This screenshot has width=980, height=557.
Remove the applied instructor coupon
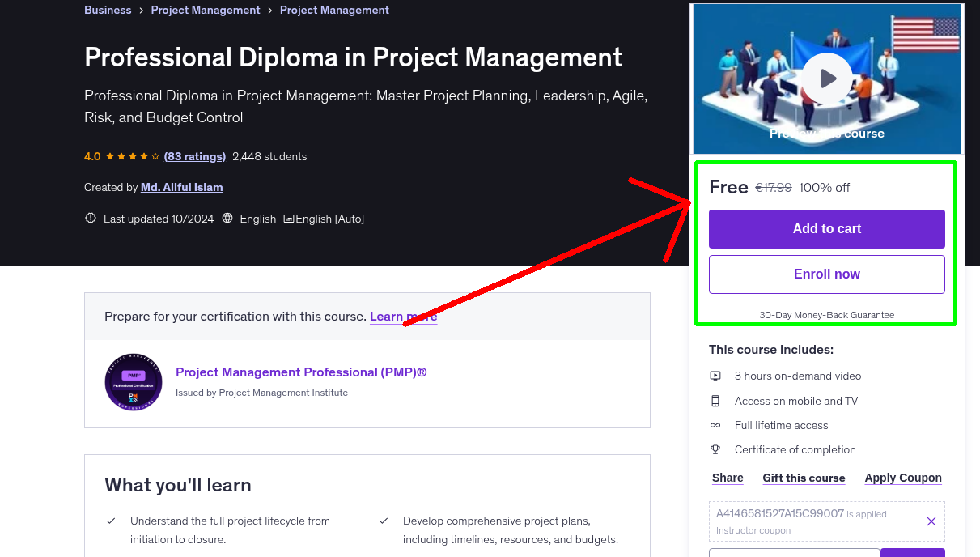(x=931, y=521)
